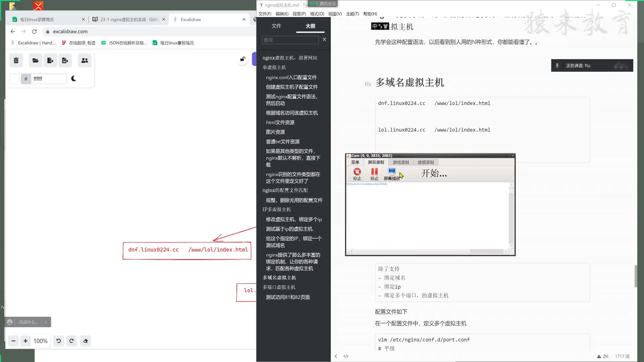Toggle source code mode </> icon

click(x=346, y=356)
